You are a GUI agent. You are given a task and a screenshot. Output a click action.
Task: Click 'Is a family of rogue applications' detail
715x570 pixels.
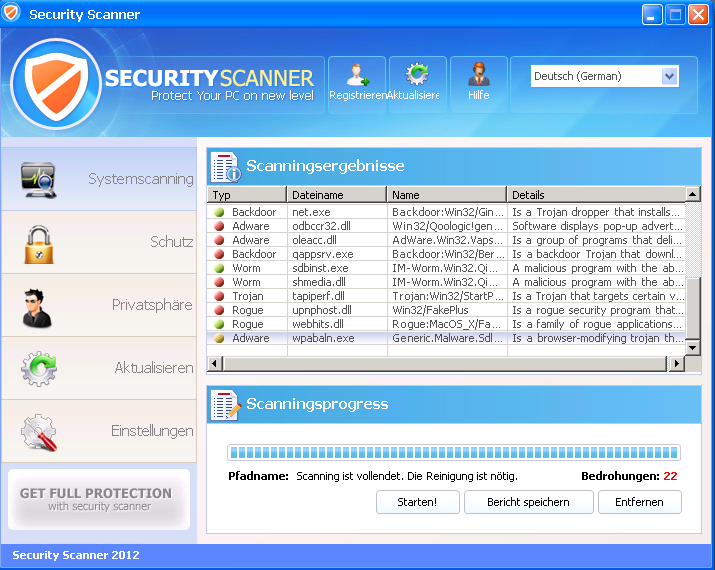[596, 324]
